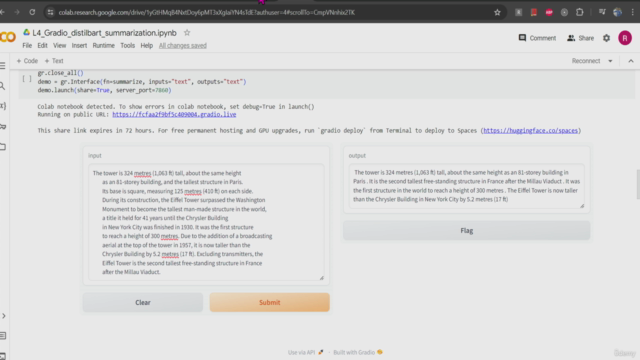Expand the bottom-left sidebar chevron
The width and height of the screenshot is (640, 360).
(x=3, y=316)
